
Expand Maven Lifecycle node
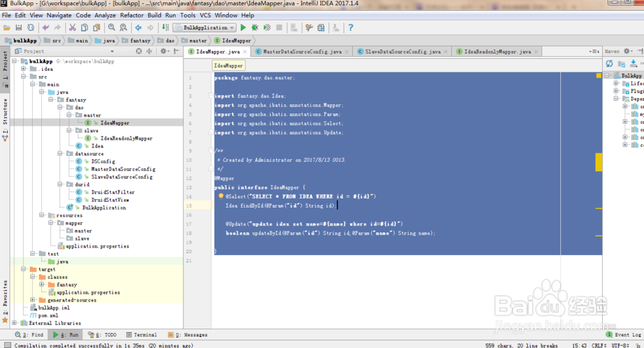[x=616, y=83]
